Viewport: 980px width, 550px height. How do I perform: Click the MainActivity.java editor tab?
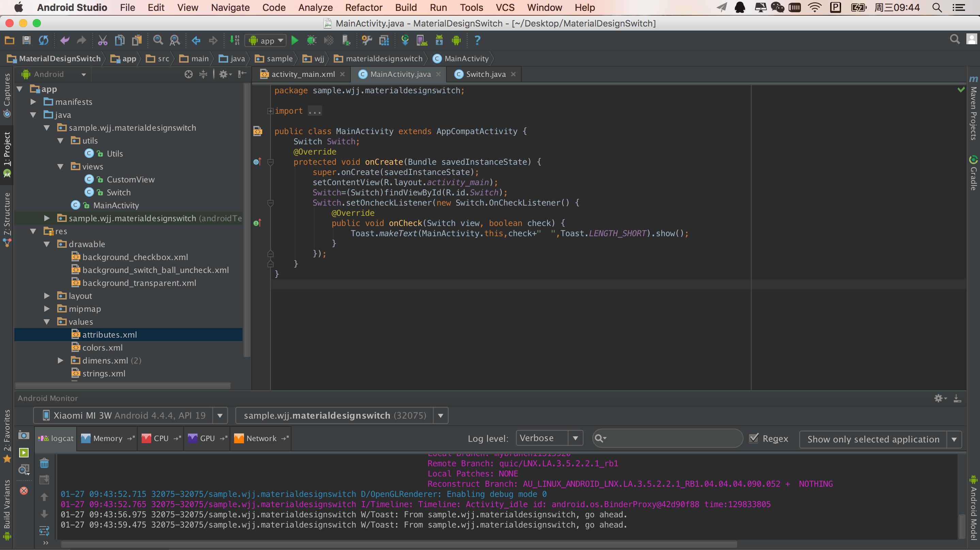397,73
